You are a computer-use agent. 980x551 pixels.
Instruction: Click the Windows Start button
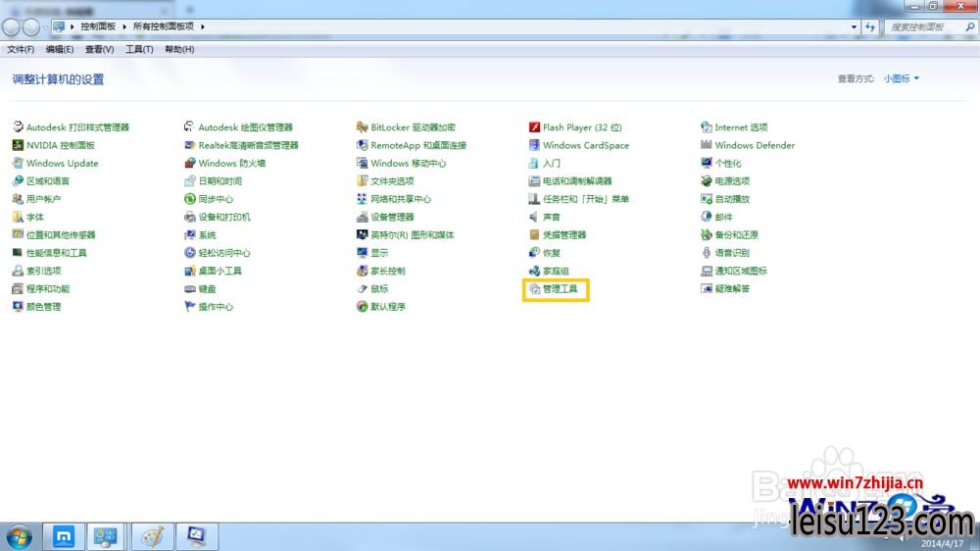(x=20, y=536)
